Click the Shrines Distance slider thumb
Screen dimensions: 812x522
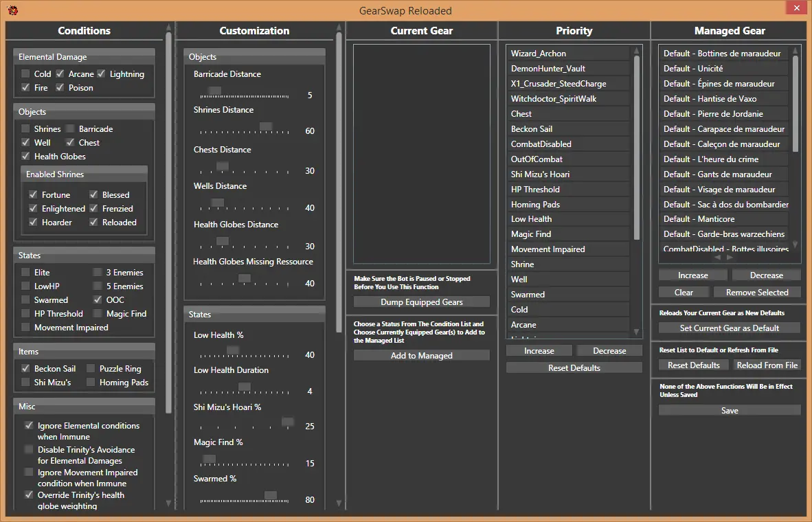[x=265, y=126]
